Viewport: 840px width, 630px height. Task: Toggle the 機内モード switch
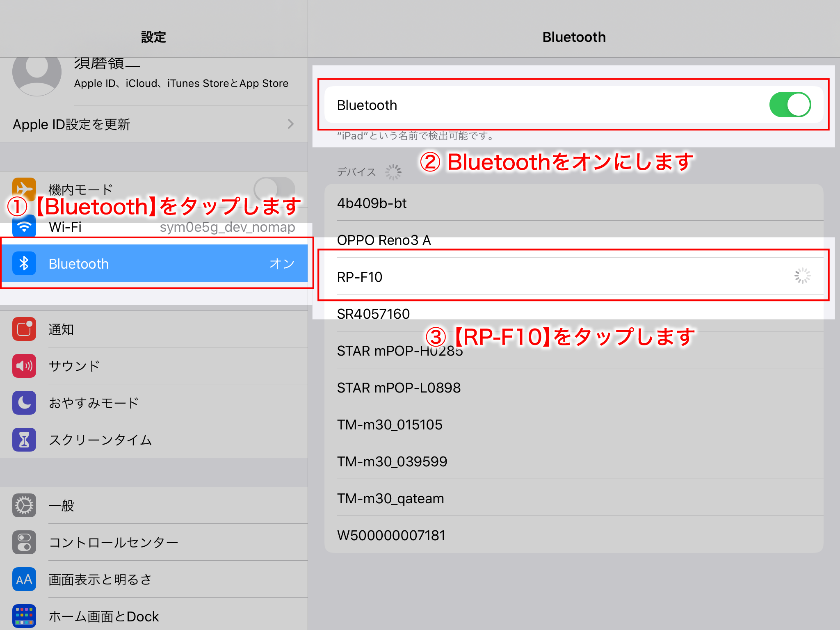point(274,189)
